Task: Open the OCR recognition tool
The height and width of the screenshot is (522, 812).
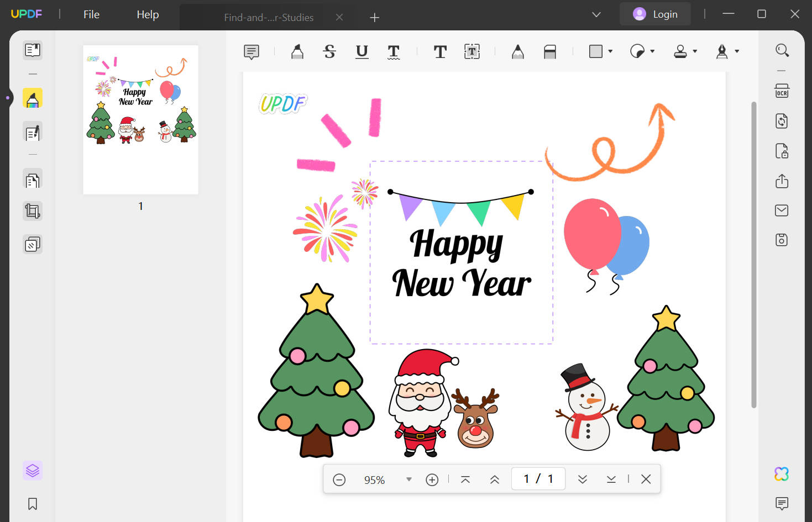Action: pos(782,91)
